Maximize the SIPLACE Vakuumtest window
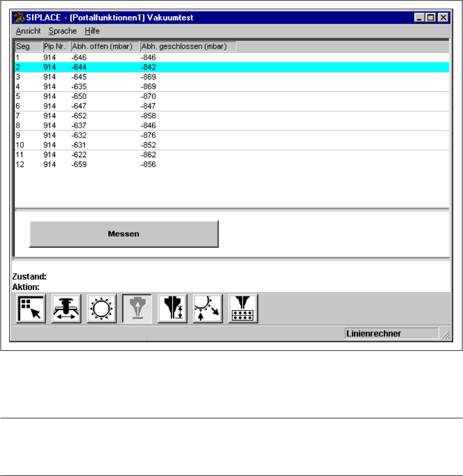This screenshot has width=463, height=476. pyautogui.click(x=430, y=17)
